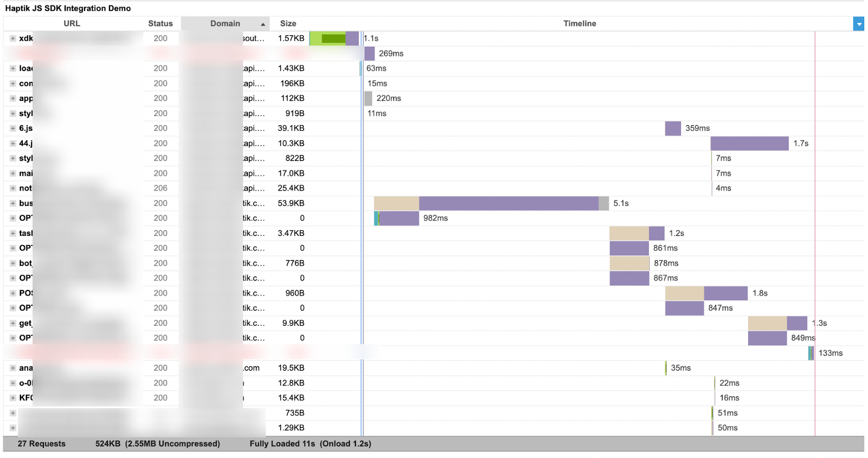This screenshot has height=458, width=868.
Task: Select the 5.1s purple timeline bar
Action: click(508, 203)
